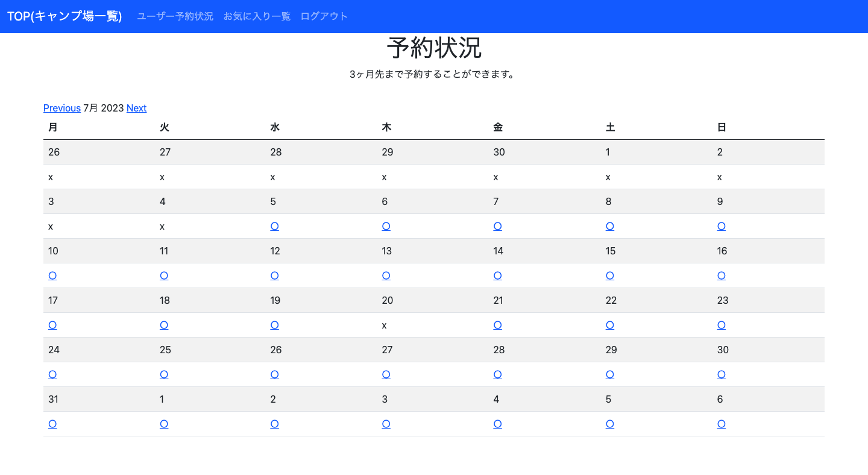Reserve August 4 by clicking its O link
868x475 pixels.
click(497, 424)
